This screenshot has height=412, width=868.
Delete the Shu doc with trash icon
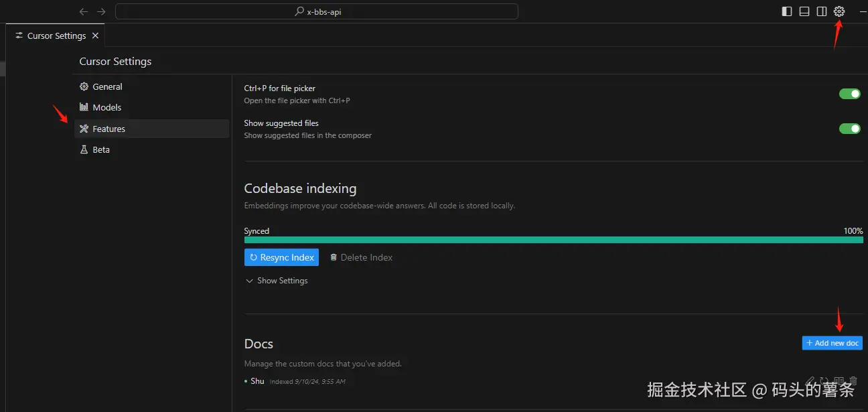pyautogui.click(x=853, y=381)
